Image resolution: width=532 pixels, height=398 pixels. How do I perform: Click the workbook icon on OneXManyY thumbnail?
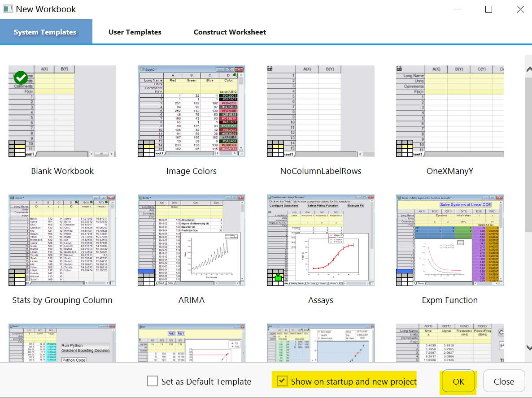pos(405,148)
